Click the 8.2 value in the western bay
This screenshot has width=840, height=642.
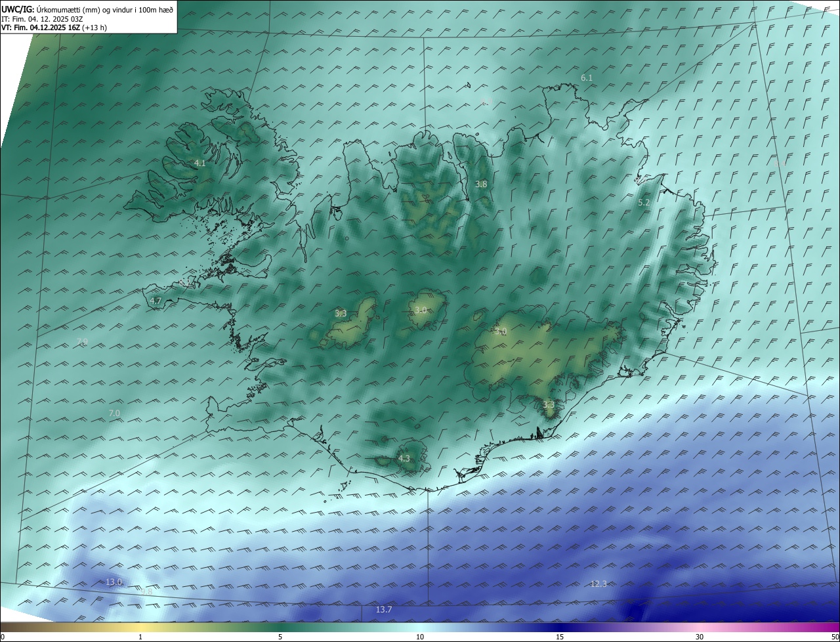(x=184, y=282)
